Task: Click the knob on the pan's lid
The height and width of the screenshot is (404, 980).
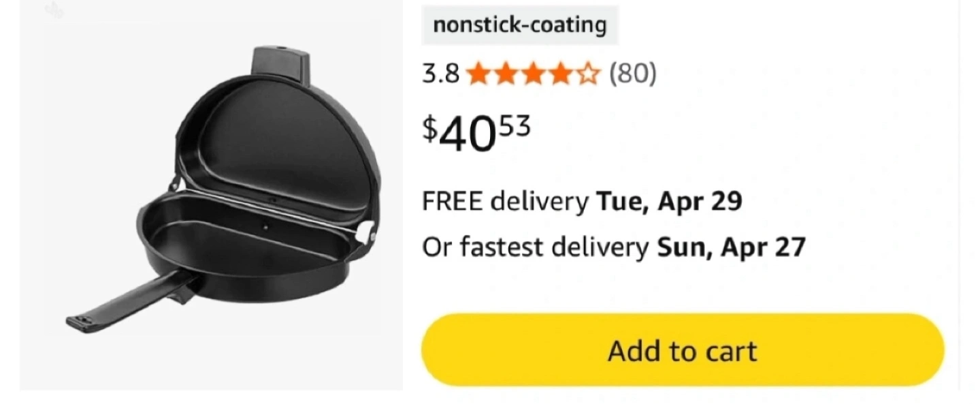Action: (280, 63)
